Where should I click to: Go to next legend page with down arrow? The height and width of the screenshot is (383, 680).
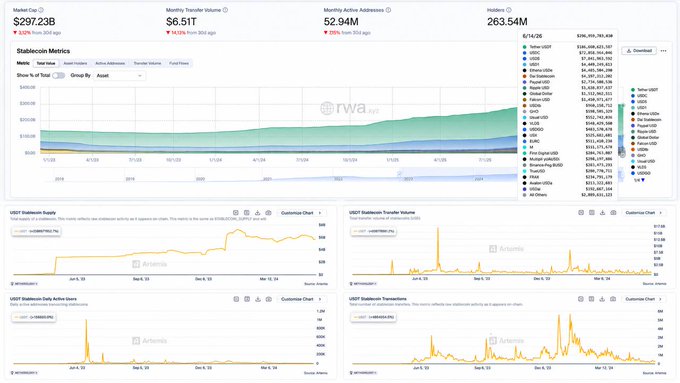pyautogui.click(x=643, y=180)
